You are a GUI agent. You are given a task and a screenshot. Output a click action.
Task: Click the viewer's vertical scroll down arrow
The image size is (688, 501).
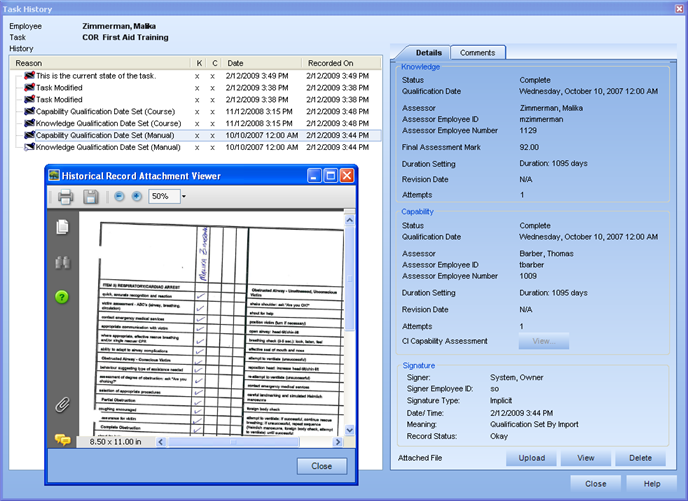(x=349, y=430)
